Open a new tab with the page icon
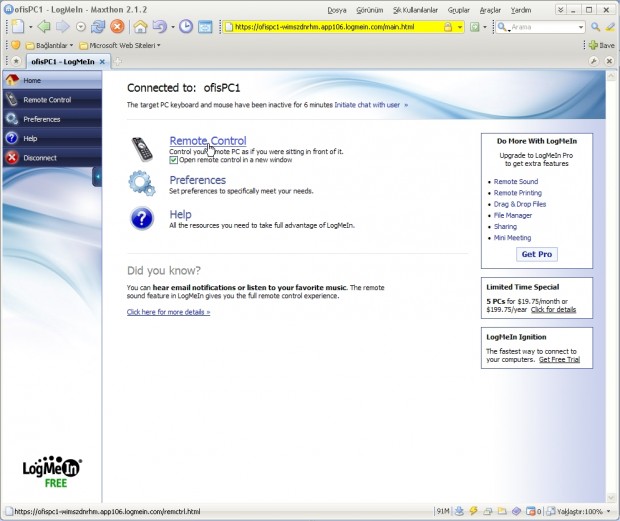The height and width of the screenshot is (521, 620). tap(18, 27)
